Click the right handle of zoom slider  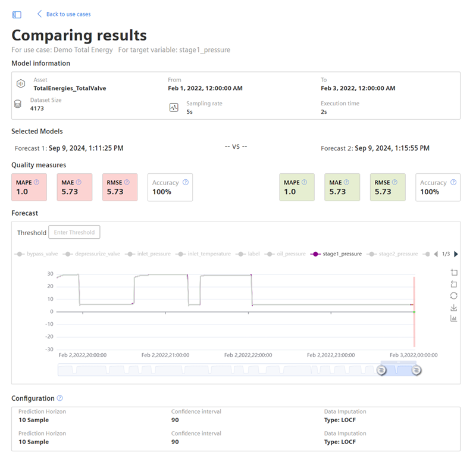click(416, 370)
